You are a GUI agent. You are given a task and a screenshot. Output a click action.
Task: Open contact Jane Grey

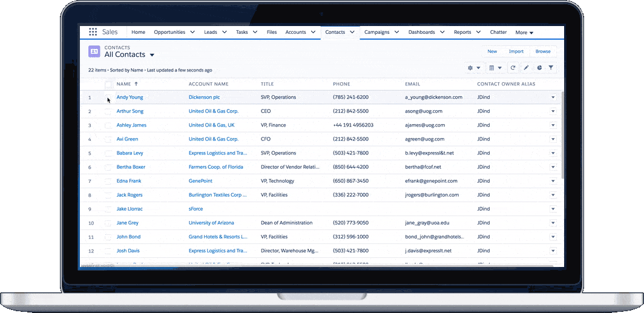click(127, 223)
